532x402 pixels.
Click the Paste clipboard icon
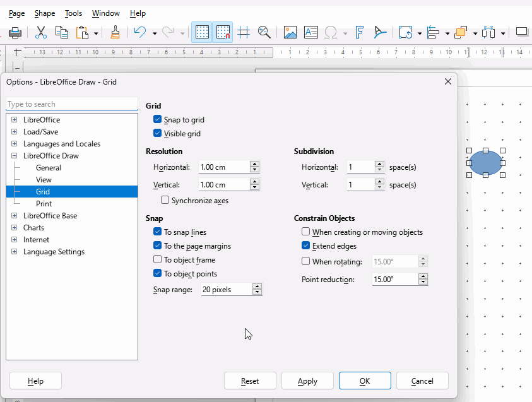[x=82, y=33]
